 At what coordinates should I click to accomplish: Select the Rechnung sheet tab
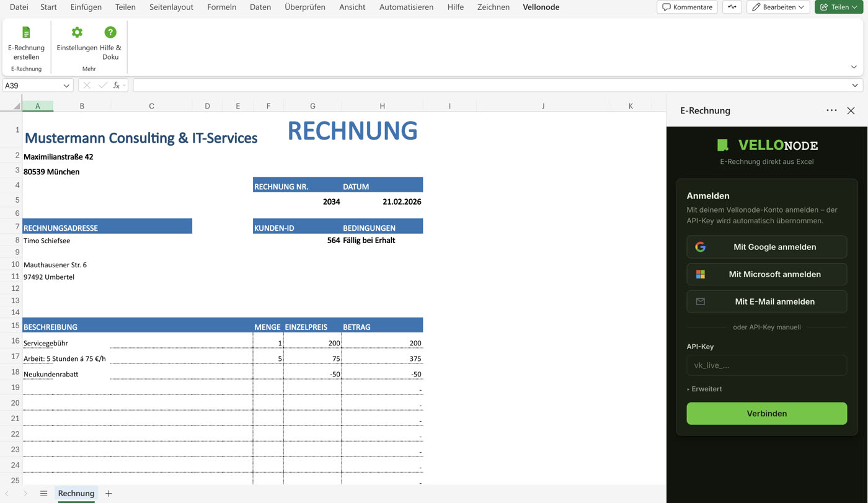click(x=76, y=494)
